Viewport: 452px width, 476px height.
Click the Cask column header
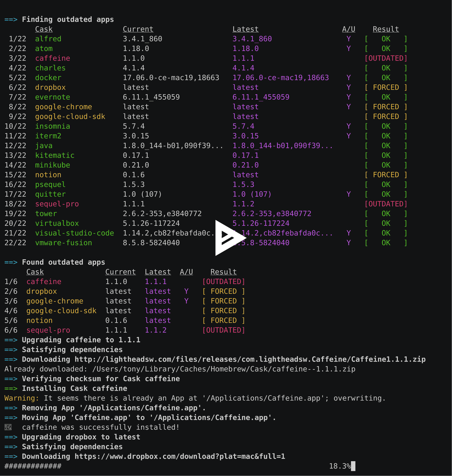[x=44, y=29]
